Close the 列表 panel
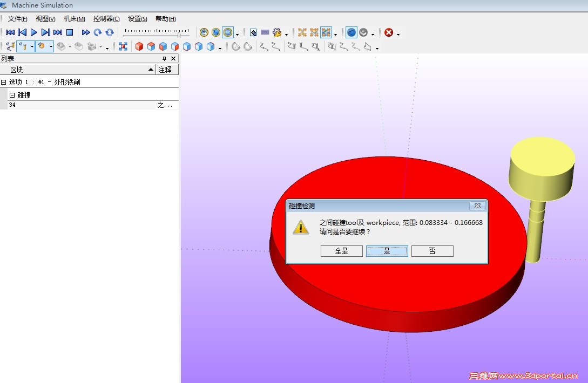Image resolution: width=588 pixels, height=383 pixels. point(173,58)
